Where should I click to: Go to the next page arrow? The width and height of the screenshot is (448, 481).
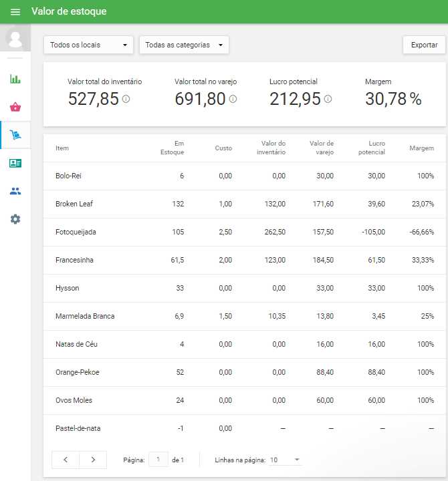[x=93, y=460]
